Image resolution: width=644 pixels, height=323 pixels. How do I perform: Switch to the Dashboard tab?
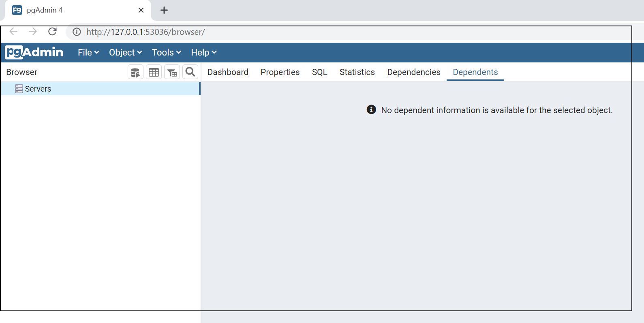pyautogui.click(x=228, y=72)
